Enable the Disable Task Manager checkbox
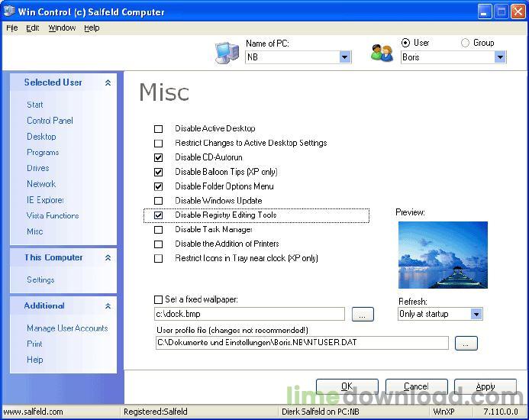This screenshot has width=529, height=420. click(158, 230)
